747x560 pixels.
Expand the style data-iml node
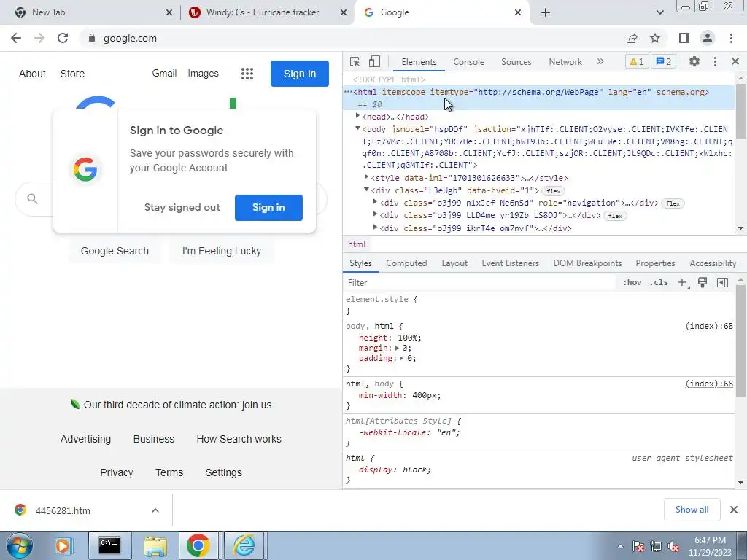click(x=366, y=177)
